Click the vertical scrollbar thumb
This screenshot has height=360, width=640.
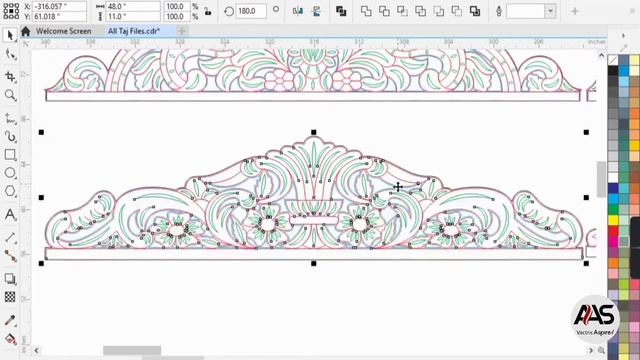(602, 180)
